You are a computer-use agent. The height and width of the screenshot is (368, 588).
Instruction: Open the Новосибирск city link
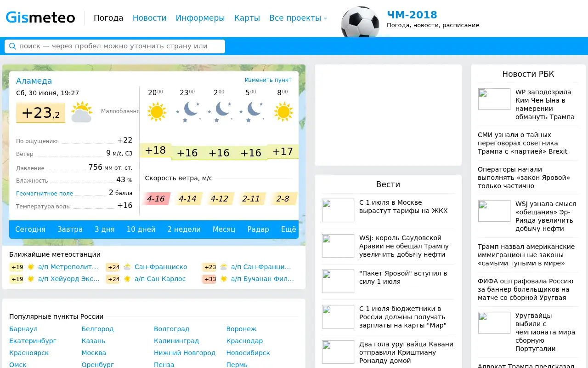(x=248, y=353)
